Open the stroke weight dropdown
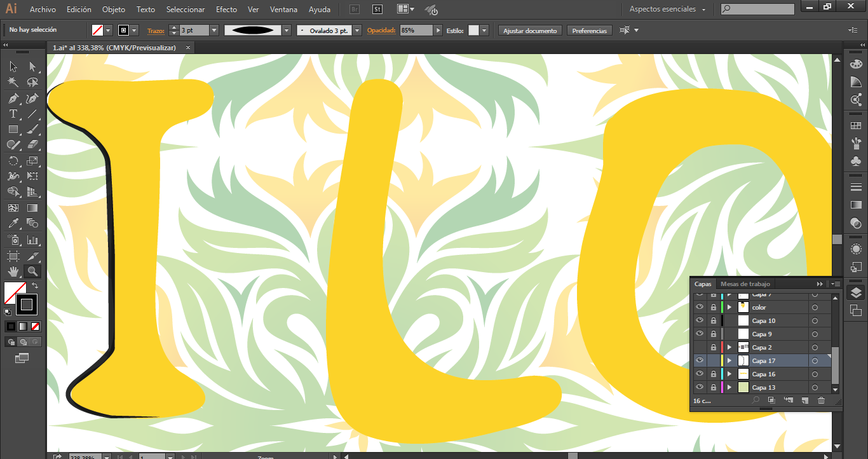 pos(214,31)
